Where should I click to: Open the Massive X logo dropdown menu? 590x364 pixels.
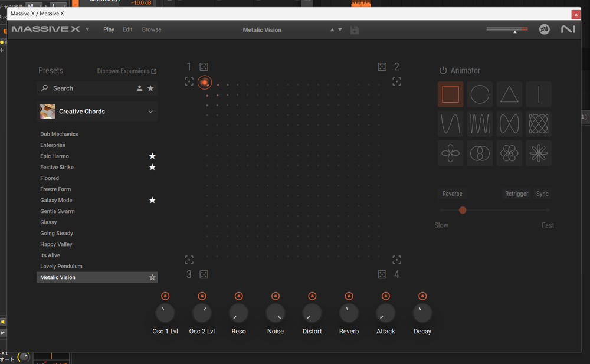click(87, 29)
